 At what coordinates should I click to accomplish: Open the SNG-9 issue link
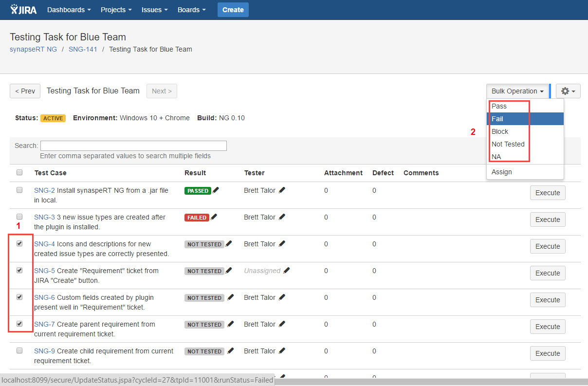pos(44,351)
